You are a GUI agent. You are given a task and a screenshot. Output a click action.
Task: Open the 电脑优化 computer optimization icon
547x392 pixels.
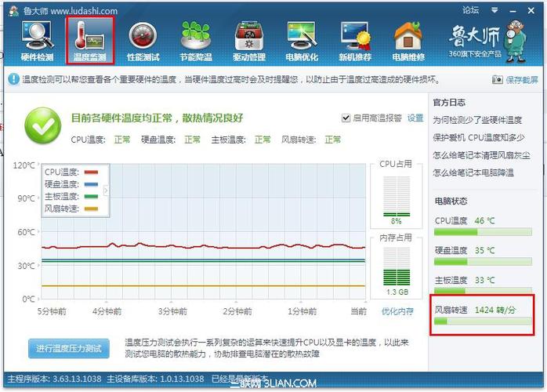(302, 41)
